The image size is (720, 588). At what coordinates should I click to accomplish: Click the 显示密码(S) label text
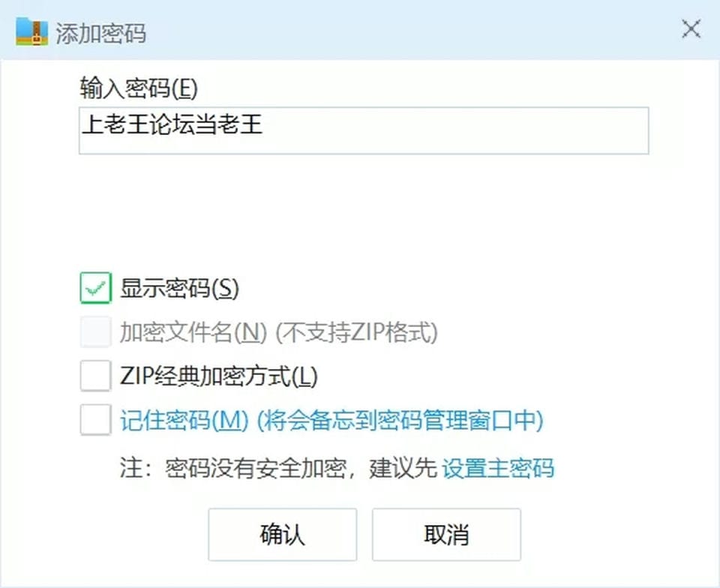pos(179,288)
